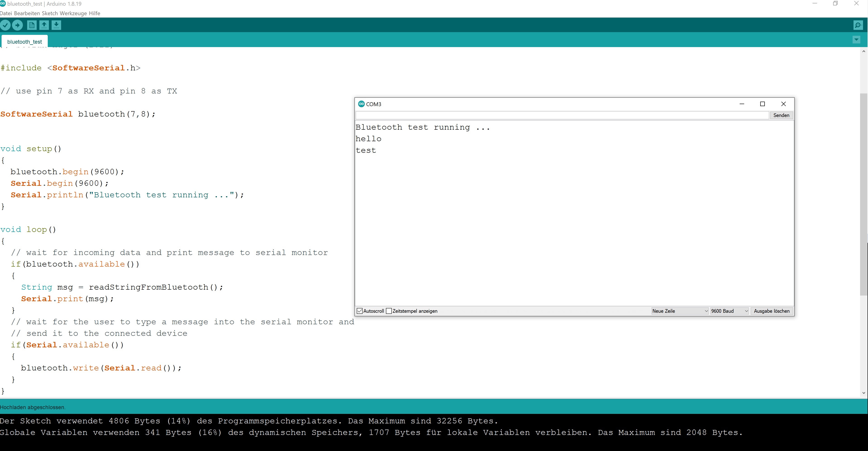
Task: Click 'Bluetooth test running ...' serial output line
Action: 423,127
